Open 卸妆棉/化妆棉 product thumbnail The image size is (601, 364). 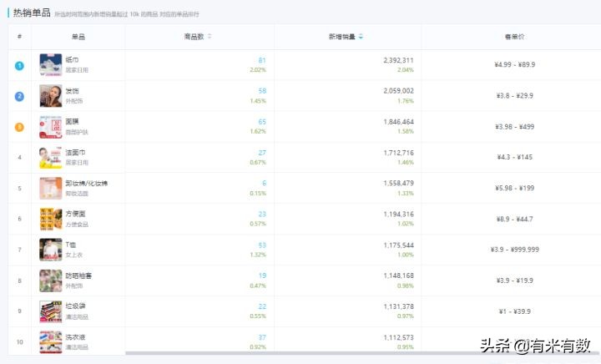pos(51,188)
